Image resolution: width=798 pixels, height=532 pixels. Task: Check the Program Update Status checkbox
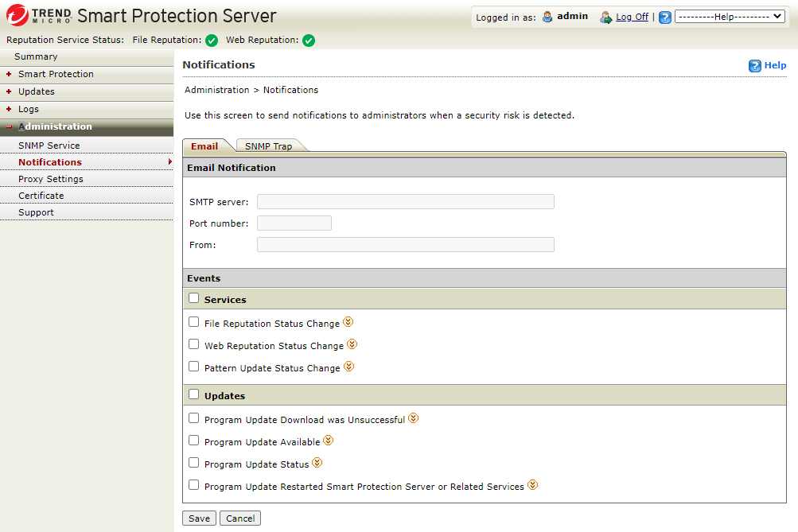(193, 463)
